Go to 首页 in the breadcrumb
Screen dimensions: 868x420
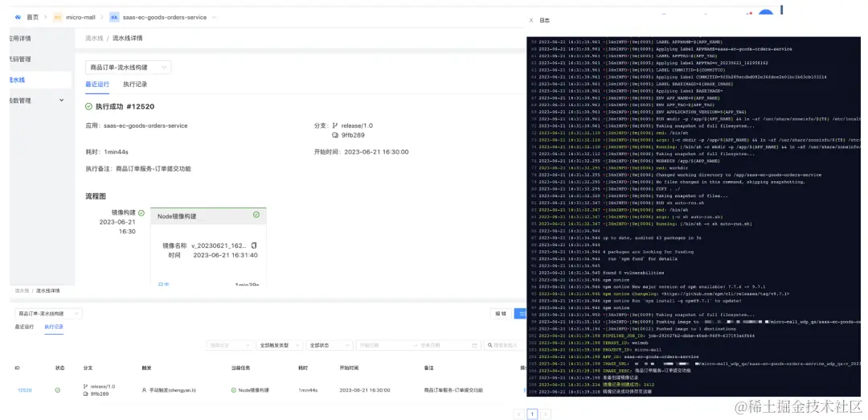[33, 17]
